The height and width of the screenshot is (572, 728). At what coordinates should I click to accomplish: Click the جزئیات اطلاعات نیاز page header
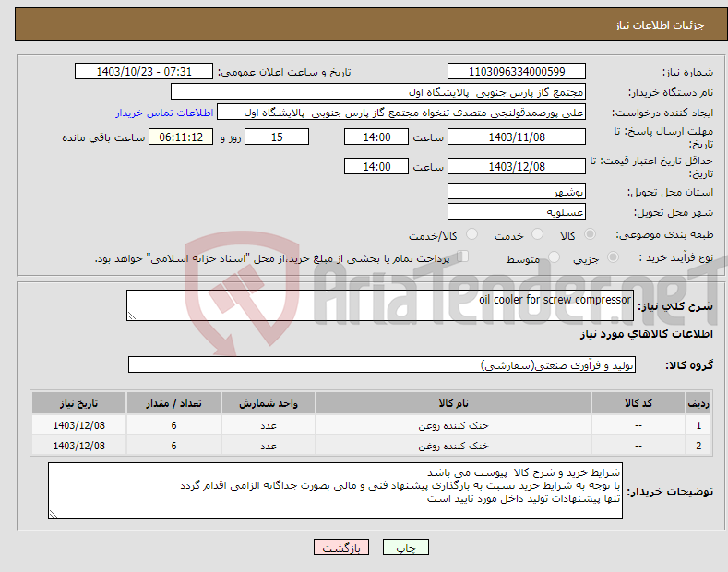click(660, 25)
